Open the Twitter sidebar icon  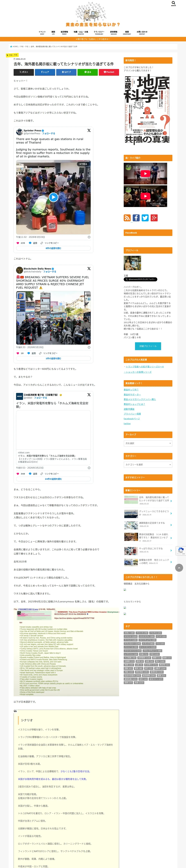click(x=145, y=218)
